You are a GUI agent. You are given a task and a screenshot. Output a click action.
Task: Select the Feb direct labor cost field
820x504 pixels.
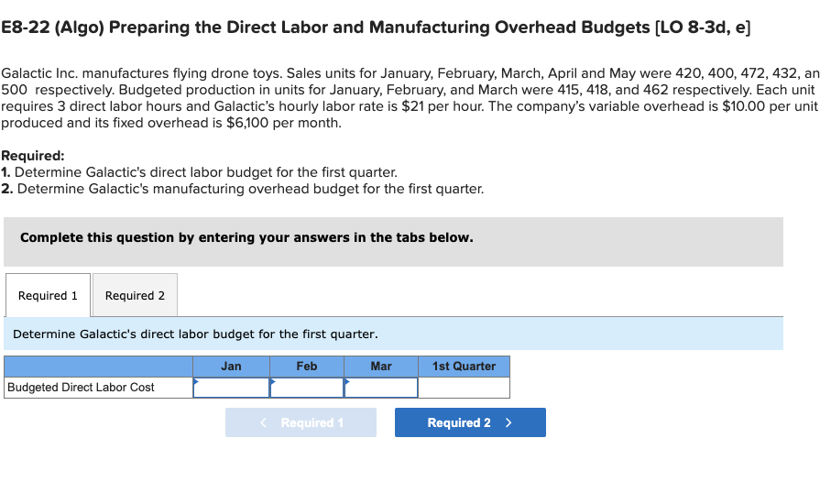coord(306,388)
